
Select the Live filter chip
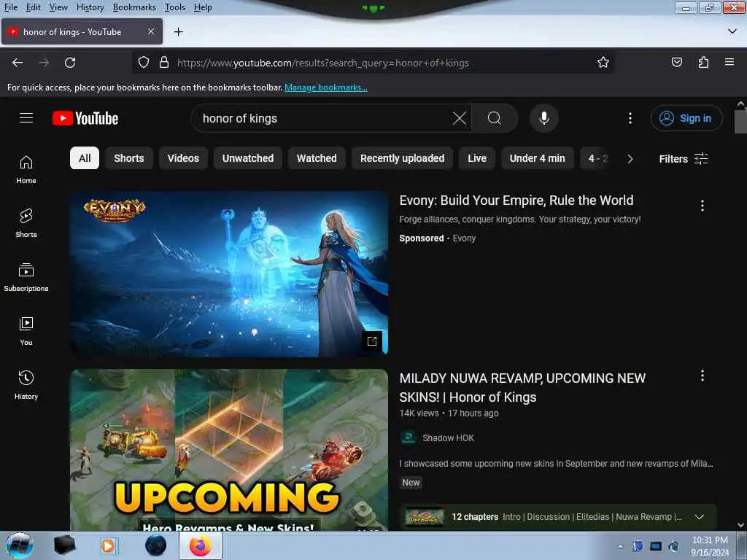[x=477, y=158]
